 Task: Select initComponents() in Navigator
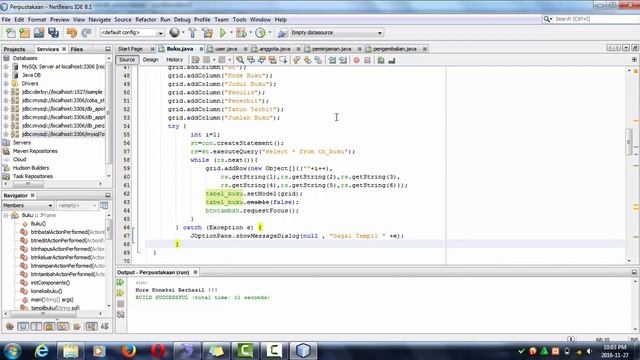click(x=50, y=282)
